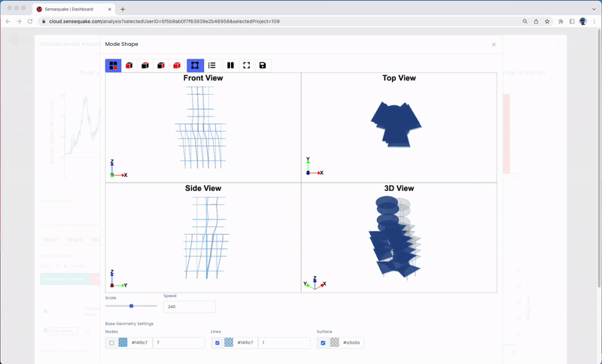Save the mode shape with floppy disk icon
The height and width of the screenshot is (364, 602).
(262, 65)
